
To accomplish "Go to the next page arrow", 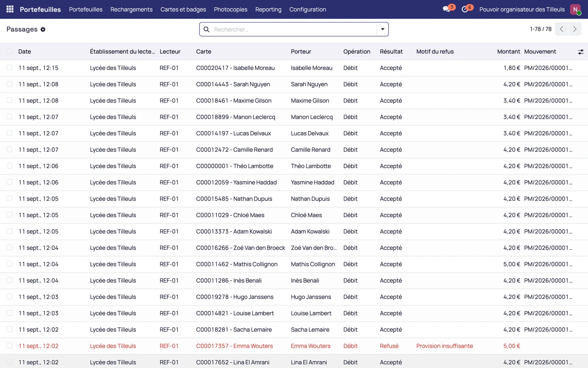I will click(575, 29).
